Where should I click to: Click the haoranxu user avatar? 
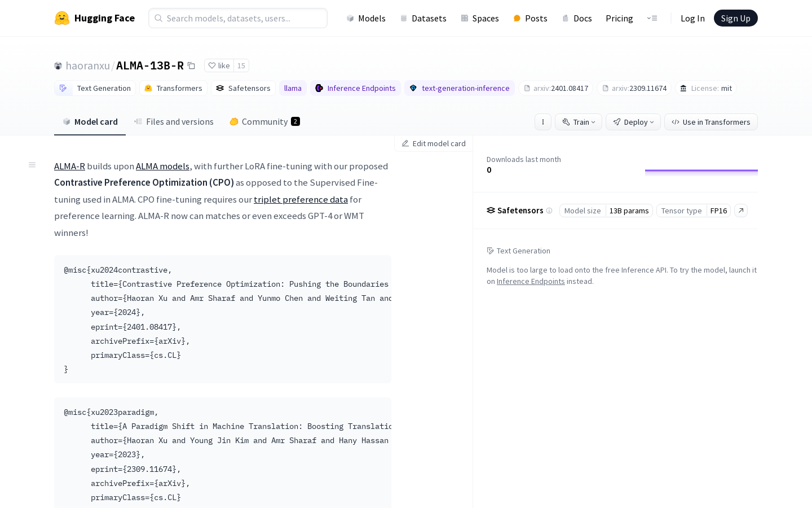click(58, 65)
